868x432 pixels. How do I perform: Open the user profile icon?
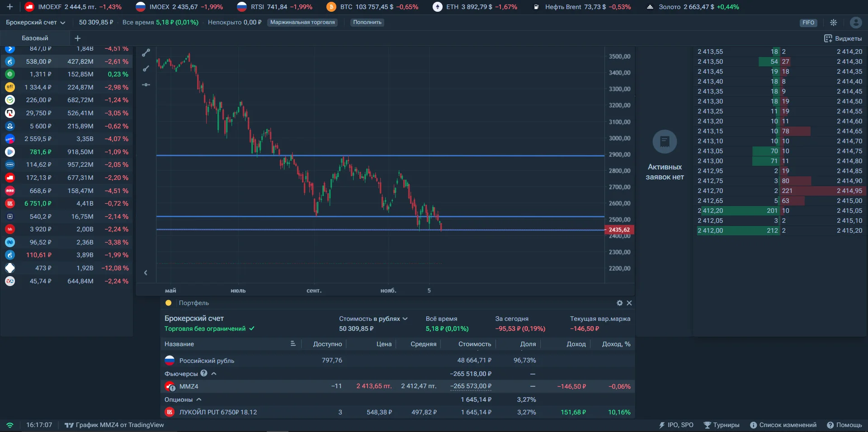[856, 23]
